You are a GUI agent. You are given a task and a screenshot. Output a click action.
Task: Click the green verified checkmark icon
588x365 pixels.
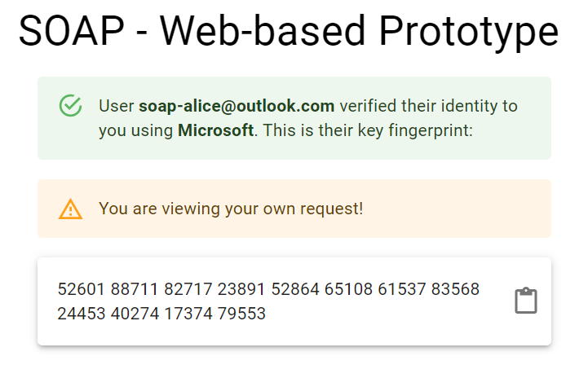click(71, 106)
